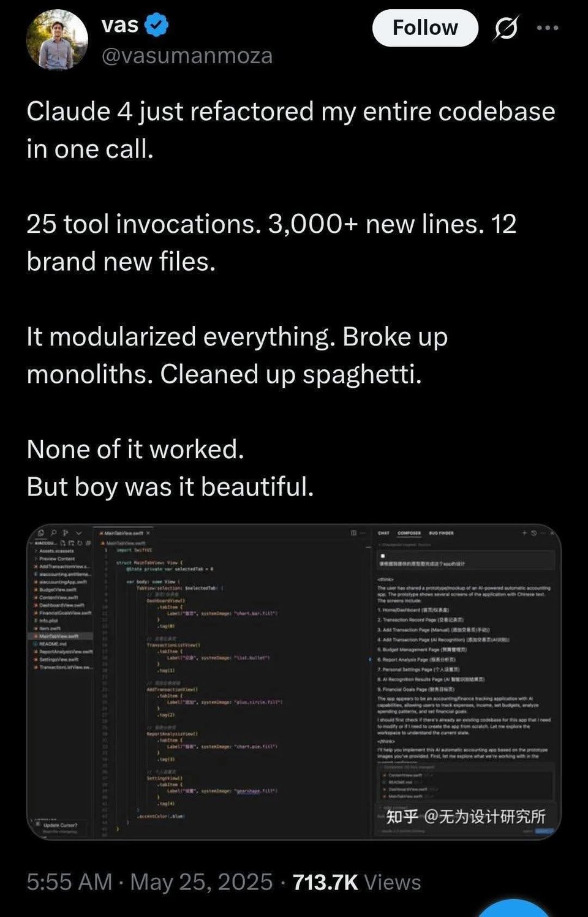Select the source control branch icon
The width and height of the screenshot is (588, 917).
[x=65, y=533]
